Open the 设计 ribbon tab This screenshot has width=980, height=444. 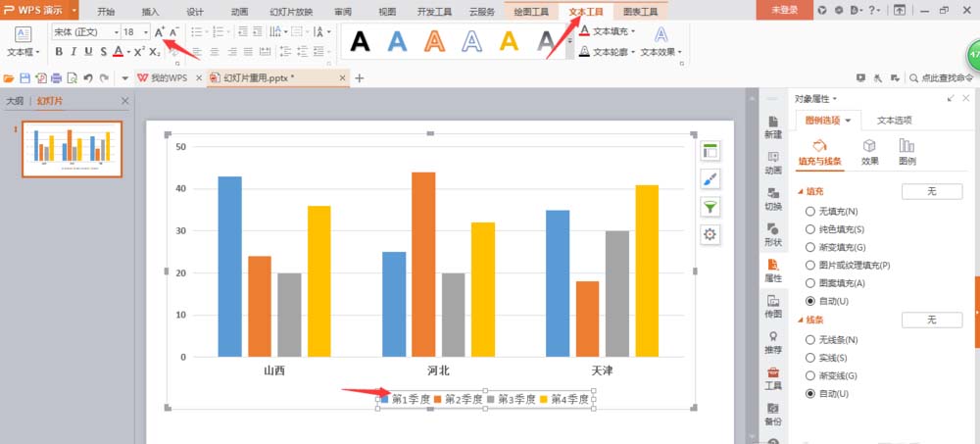pyautogui.click(x=195, y=11)
